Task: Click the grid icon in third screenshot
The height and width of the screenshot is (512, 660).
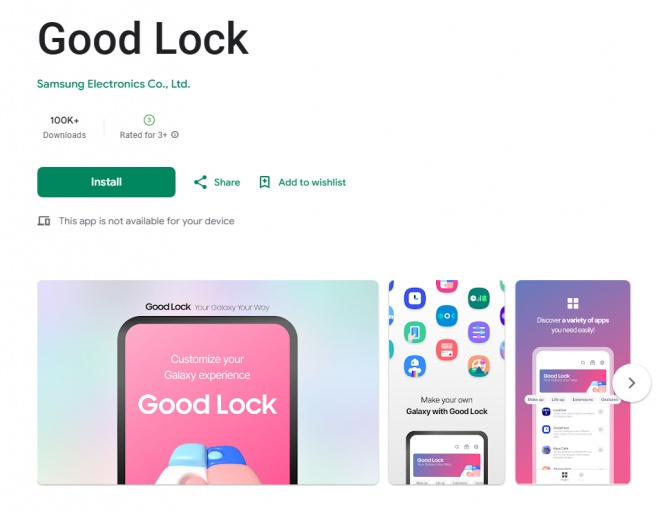Action: coord(573,303)
